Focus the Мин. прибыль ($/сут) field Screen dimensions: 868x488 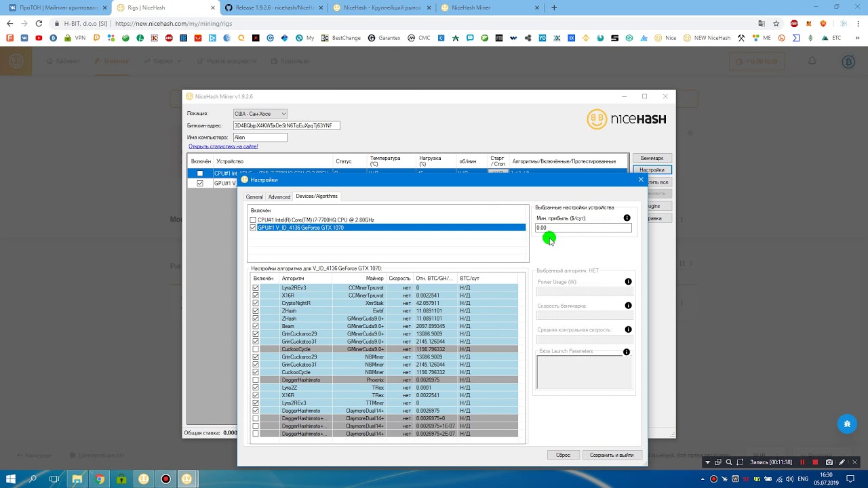[583, 228]
